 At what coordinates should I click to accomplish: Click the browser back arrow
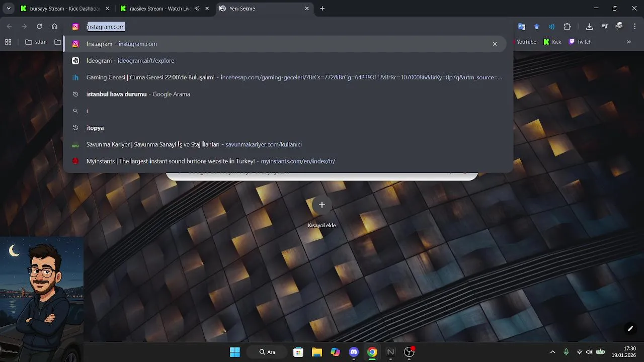pyautogui.click(x=9, y=27)
